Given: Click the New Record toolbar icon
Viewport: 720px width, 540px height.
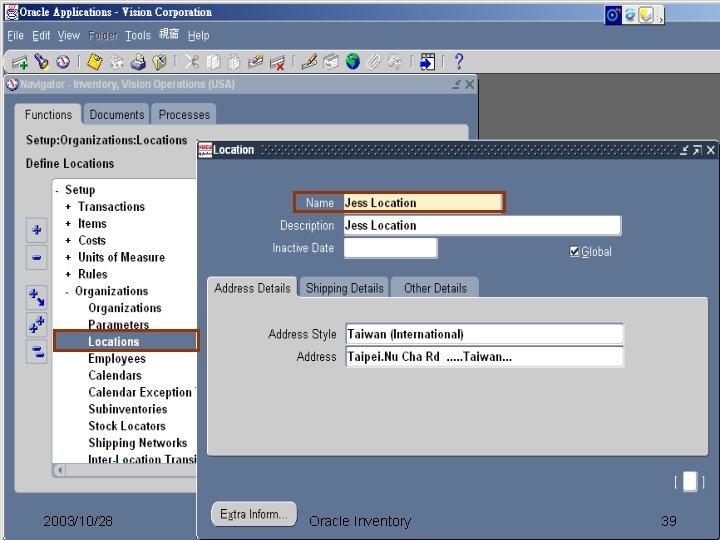Looking at the screenshot, I should click(x=20, y=62).
